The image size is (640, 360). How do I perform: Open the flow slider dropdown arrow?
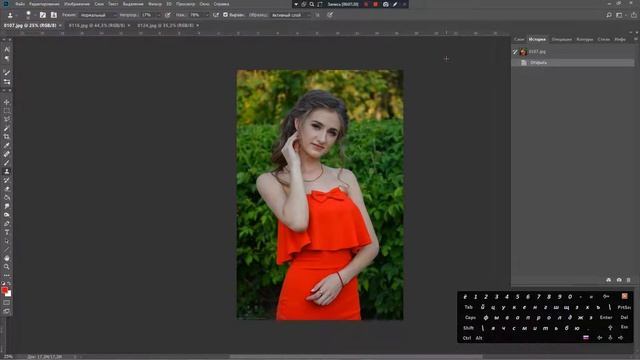click(x=207, y=15)
